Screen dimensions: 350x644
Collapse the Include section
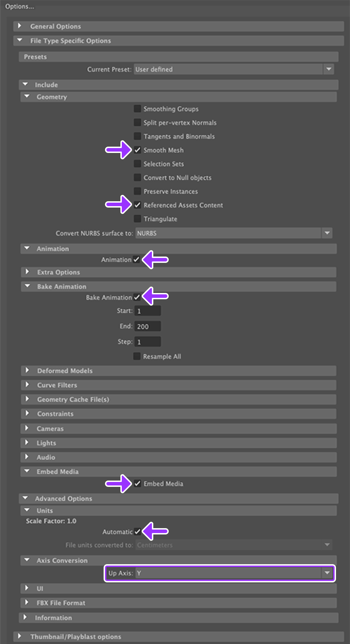178,85
